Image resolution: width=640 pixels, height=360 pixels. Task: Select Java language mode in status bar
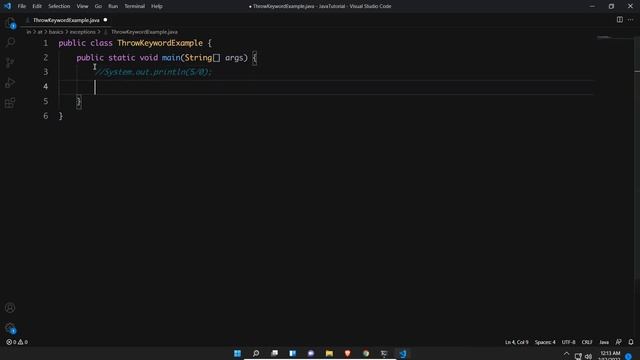(x=604, y=342)
